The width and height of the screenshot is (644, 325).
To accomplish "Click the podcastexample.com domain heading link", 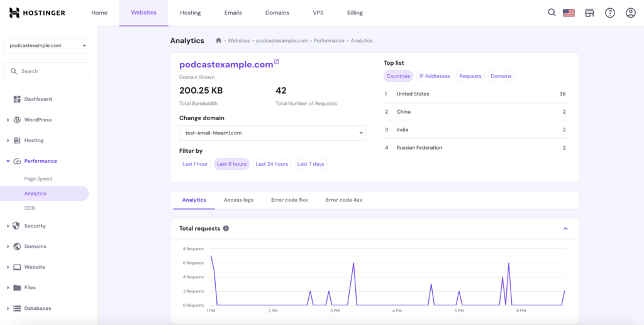I will (x=226, y=64).
